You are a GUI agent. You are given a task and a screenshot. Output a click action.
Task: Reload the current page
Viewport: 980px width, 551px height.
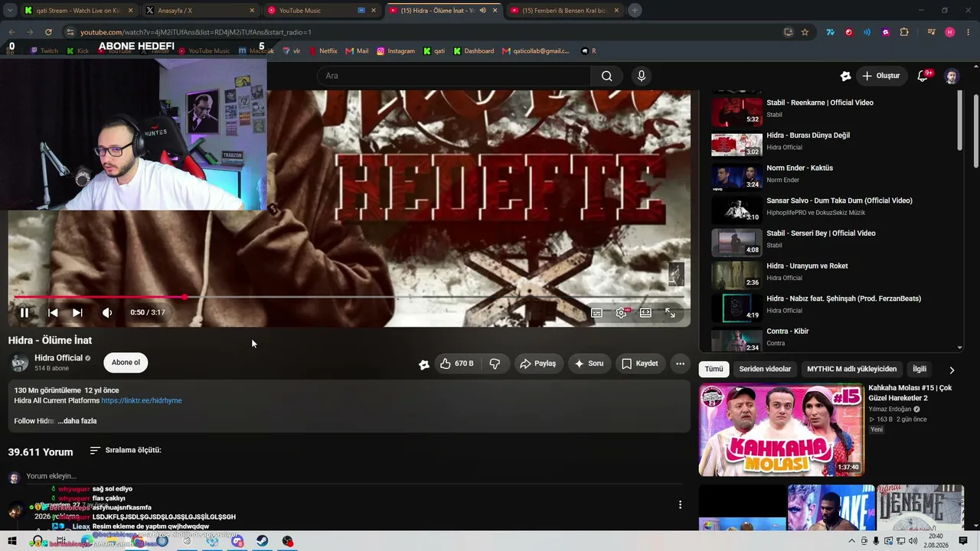[x=48, y=32]
